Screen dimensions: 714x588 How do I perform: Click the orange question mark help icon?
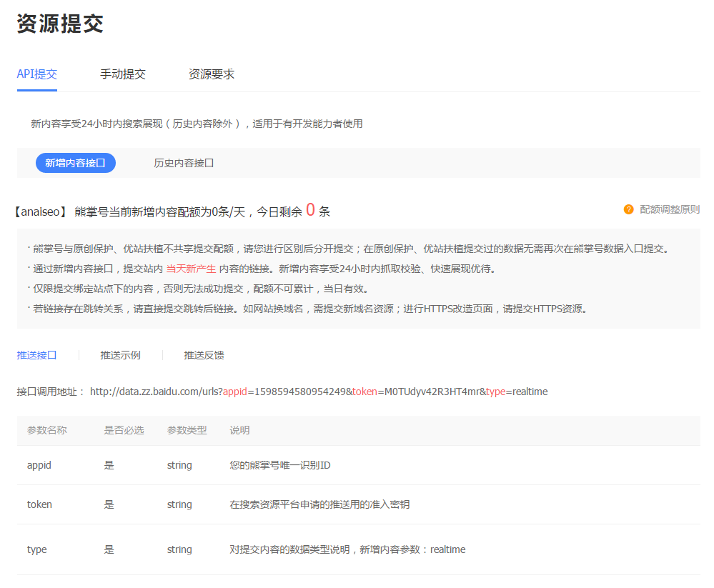coord(628,209)
